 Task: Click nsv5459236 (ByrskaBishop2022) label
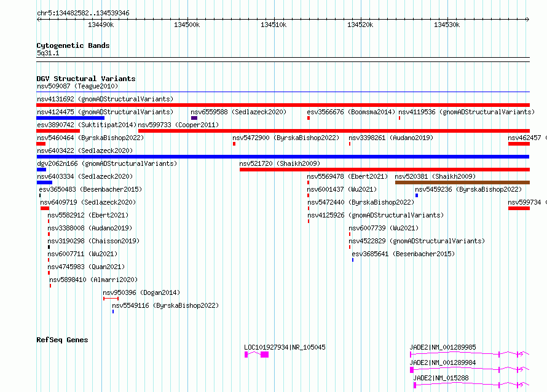click(468, 189)
